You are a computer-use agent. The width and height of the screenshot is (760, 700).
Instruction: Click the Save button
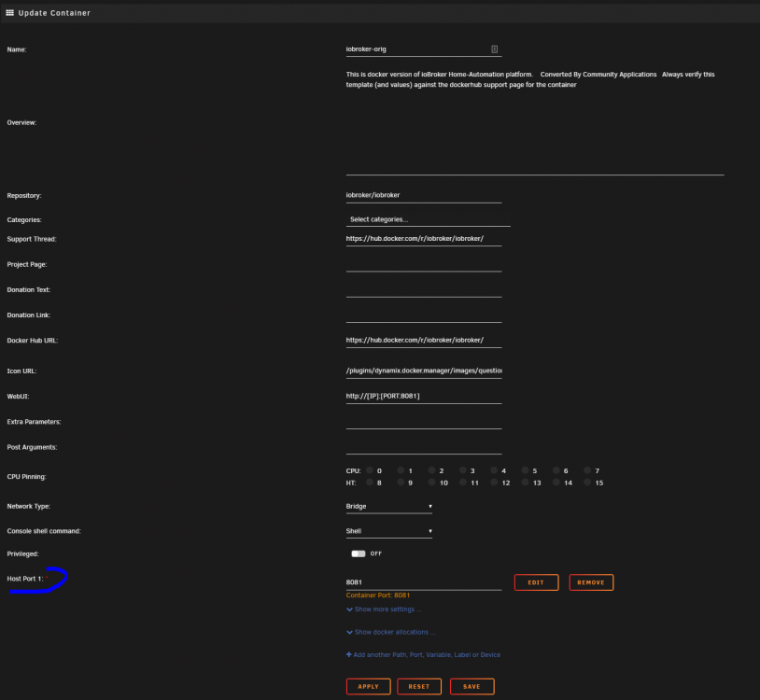click(471, 686)
